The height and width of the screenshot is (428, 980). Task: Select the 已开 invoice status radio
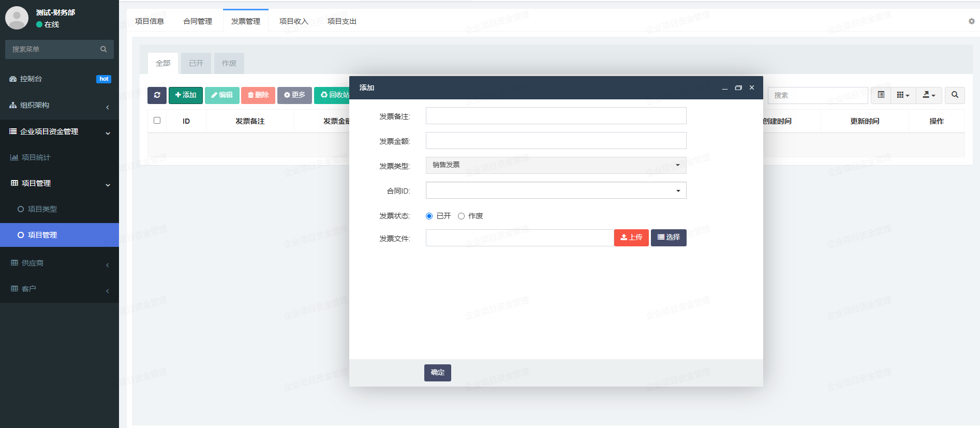(x=429, y=216)
